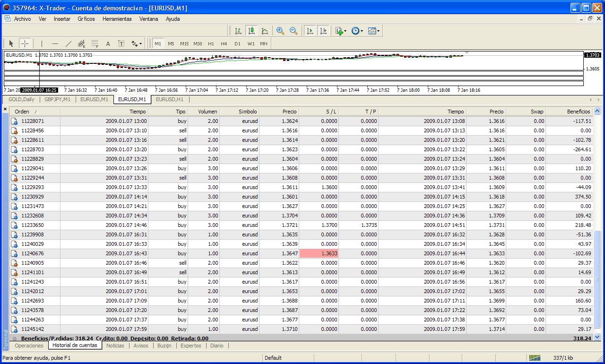The height and width of the screenshot is (364, 605).
Task: Click the red S/L cell of order 11240676
Action: (x=319, y=253)
